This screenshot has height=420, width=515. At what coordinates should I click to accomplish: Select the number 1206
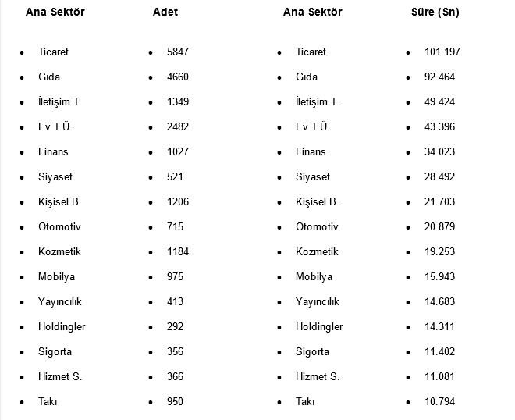(x=178, y=201)
